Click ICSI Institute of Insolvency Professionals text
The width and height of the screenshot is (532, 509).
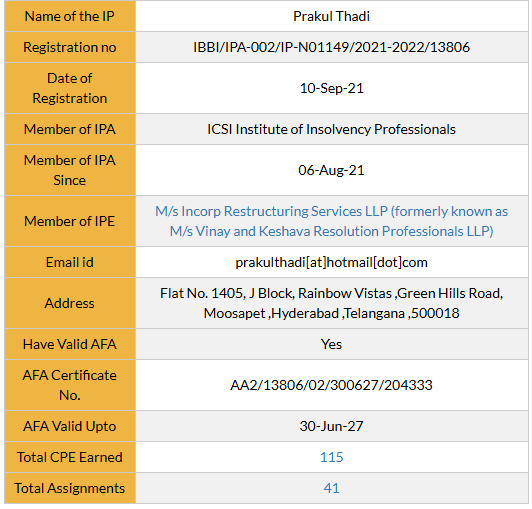coord(331,129)
